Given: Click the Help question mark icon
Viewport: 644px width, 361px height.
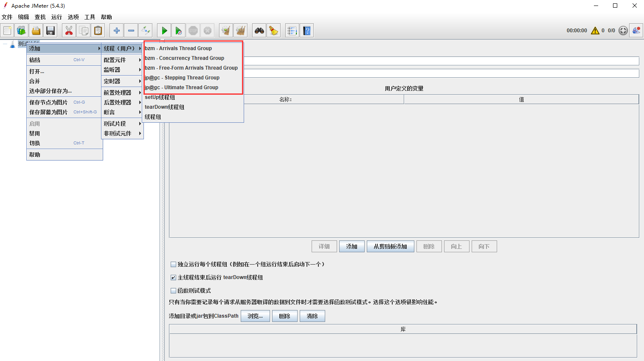Looking at the screenshot, I should click(x=307, y=31).
